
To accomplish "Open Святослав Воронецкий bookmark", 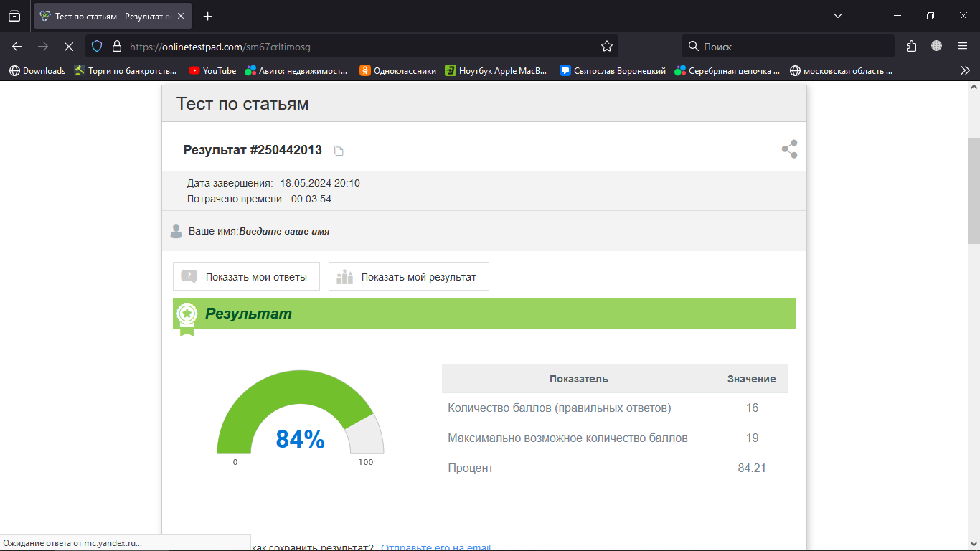I will tap(613, 70).
